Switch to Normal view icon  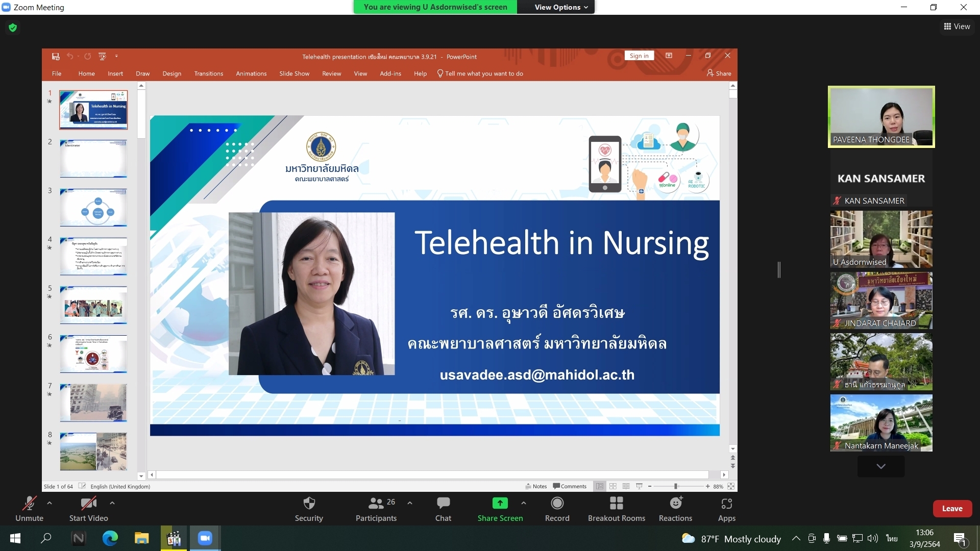pos(600,486)
